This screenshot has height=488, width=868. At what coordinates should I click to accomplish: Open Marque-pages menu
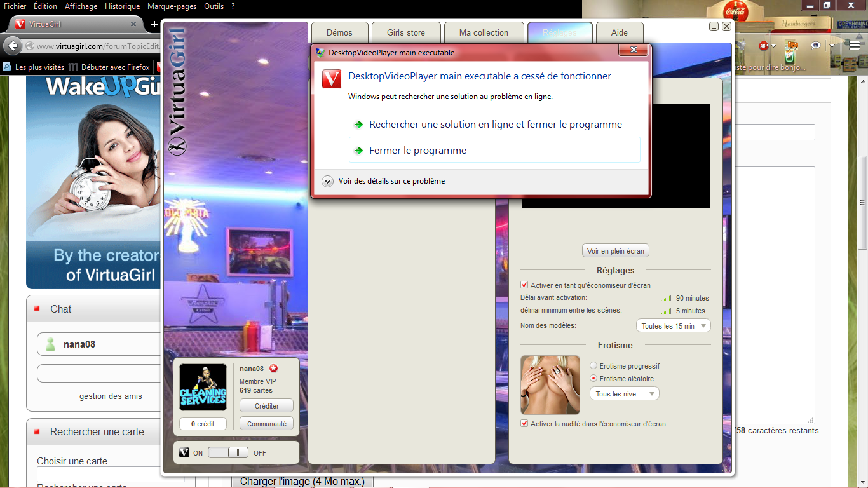click(x=172, y=6)
